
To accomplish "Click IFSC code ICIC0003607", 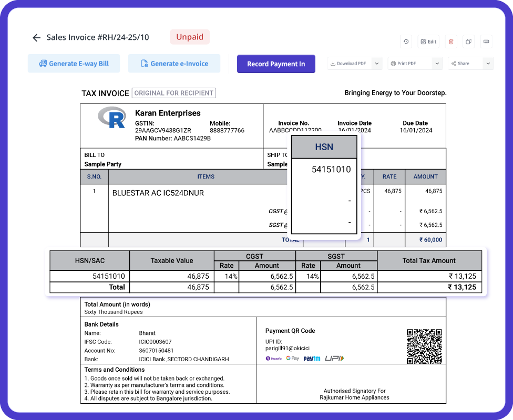I will click(x=155, y=342).
